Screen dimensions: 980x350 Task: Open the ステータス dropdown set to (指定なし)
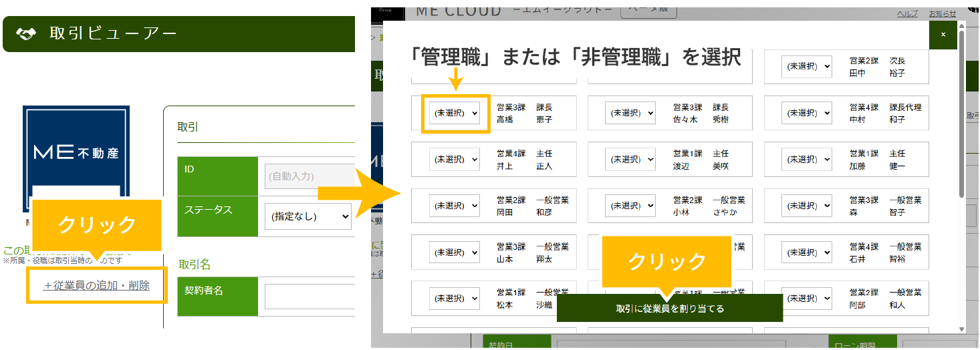(x=308, y=216)
